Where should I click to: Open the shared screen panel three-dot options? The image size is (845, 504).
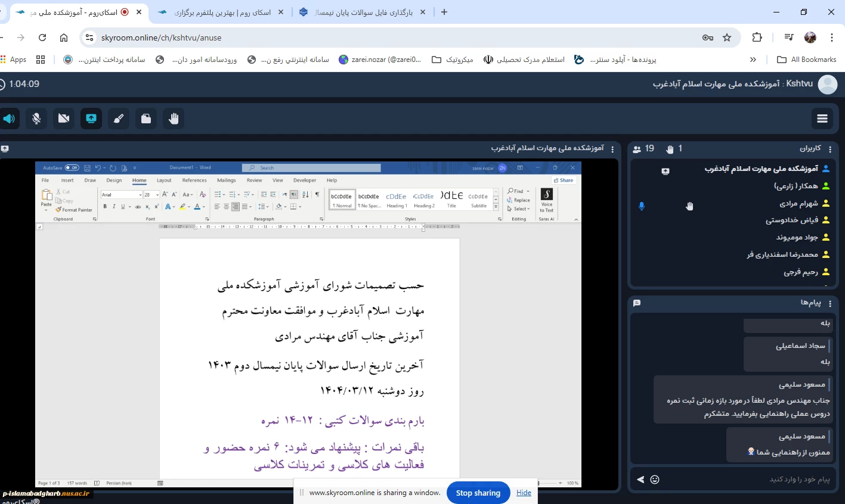pyautogui.click(x=612, y=149)
